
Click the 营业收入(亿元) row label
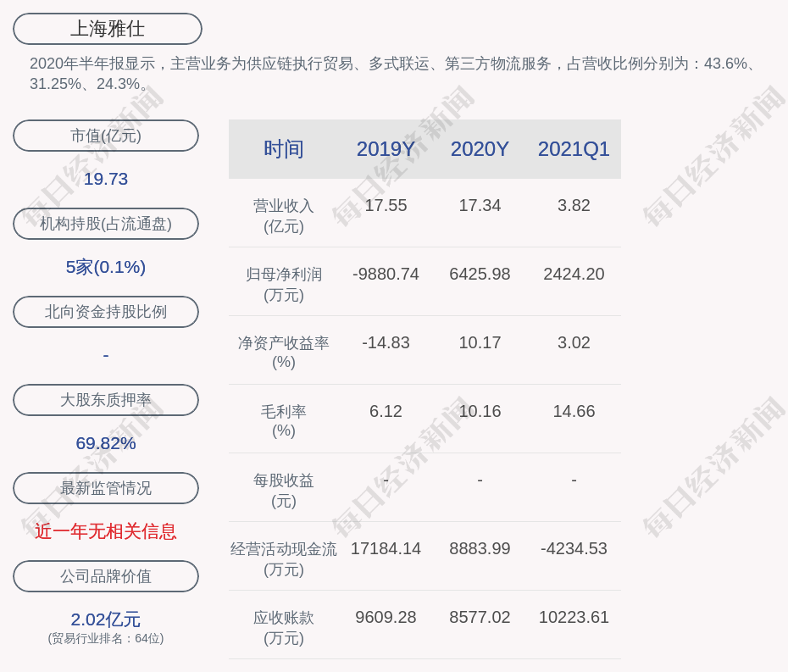(284, 215)
